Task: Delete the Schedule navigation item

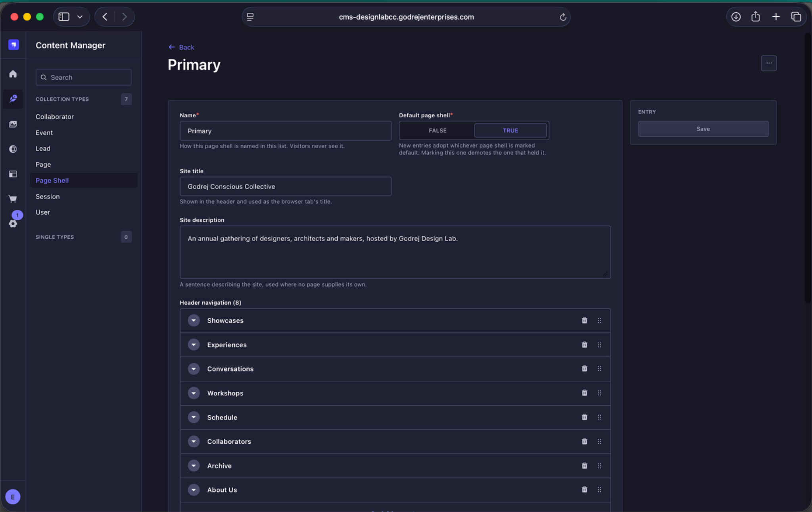Action: coord(584,417)
